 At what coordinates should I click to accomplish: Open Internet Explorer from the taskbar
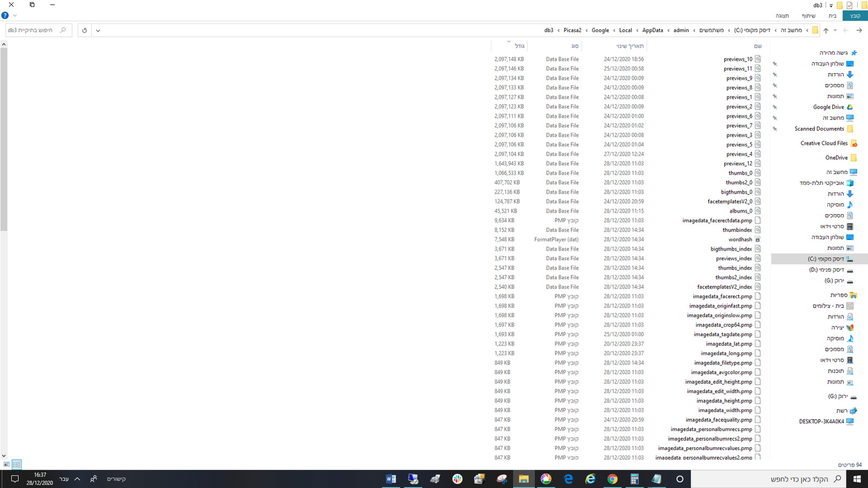tap(590, 479)
